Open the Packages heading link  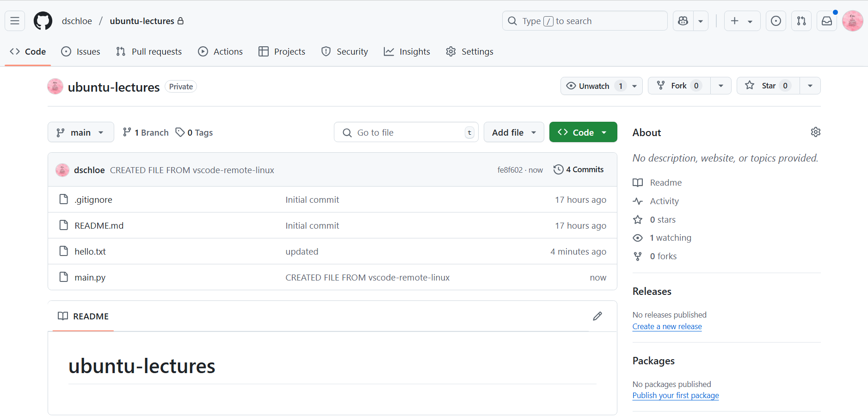[653, 361]
